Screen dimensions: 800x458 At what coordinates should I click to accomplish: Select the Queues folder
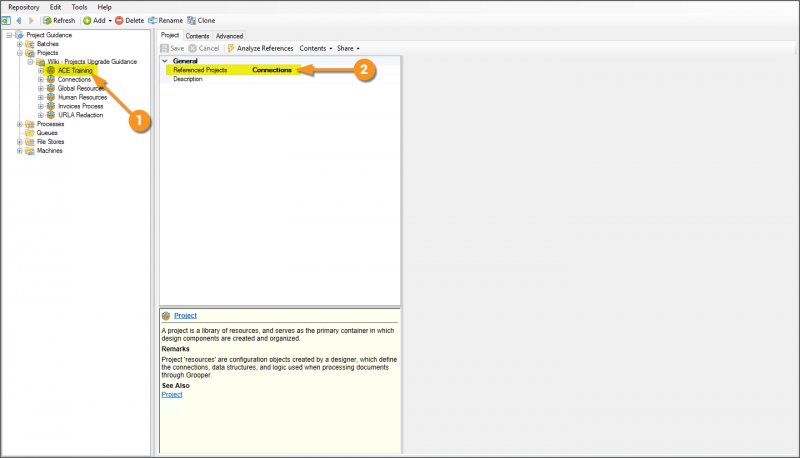(47, 133)
